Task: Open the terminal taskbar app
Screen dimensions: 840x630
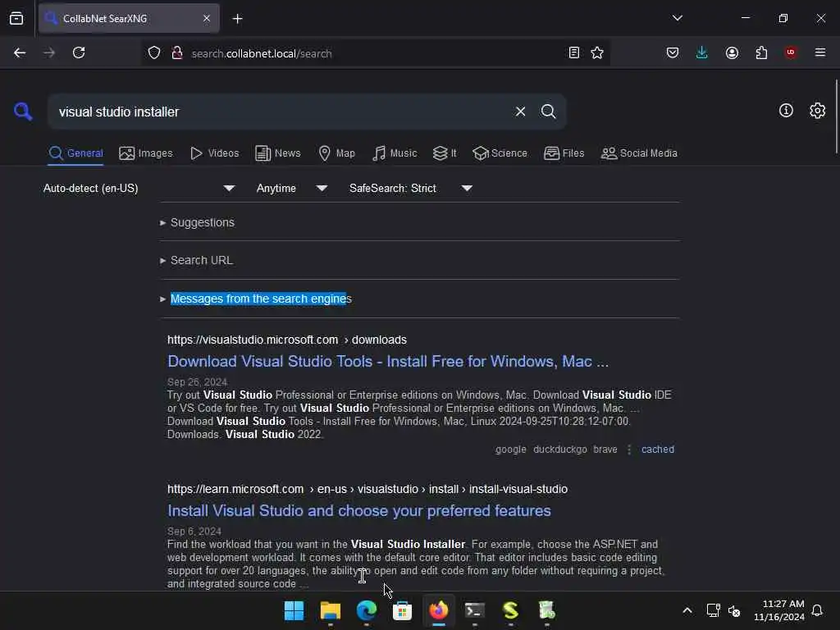Action: [x=475, y=610]
